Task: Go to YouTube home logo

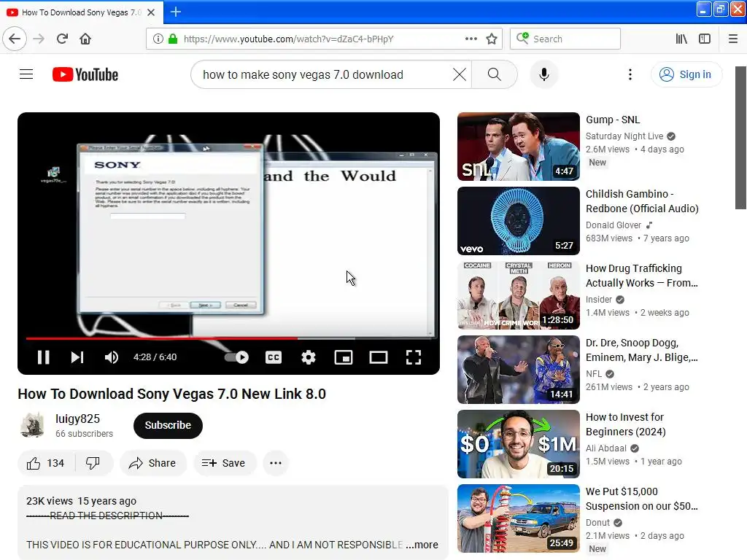Action: pos(85,75)
